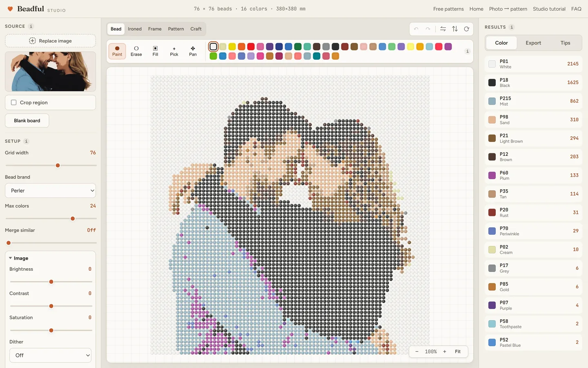Viewport: 588px width, 368px height.
Task: Pick the black palette swatch
Action: [x=335, y=47]
